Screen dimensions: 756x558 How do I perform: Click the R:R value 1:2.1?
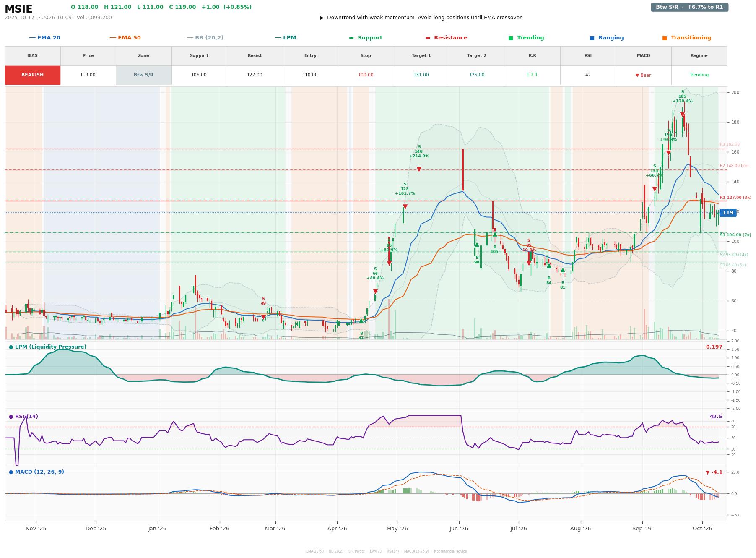pyautogui.click(x=532, y=75)
